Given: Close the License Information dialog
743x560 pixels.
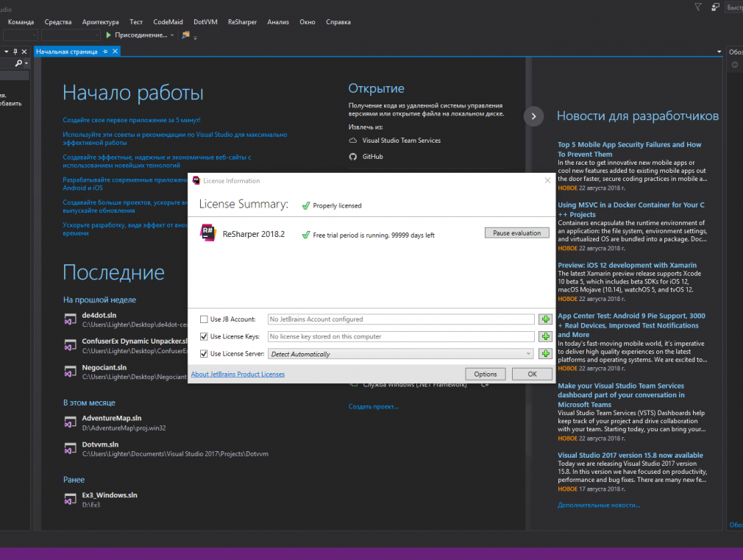Looking at the screenshot, I should (x=548, y=181).
